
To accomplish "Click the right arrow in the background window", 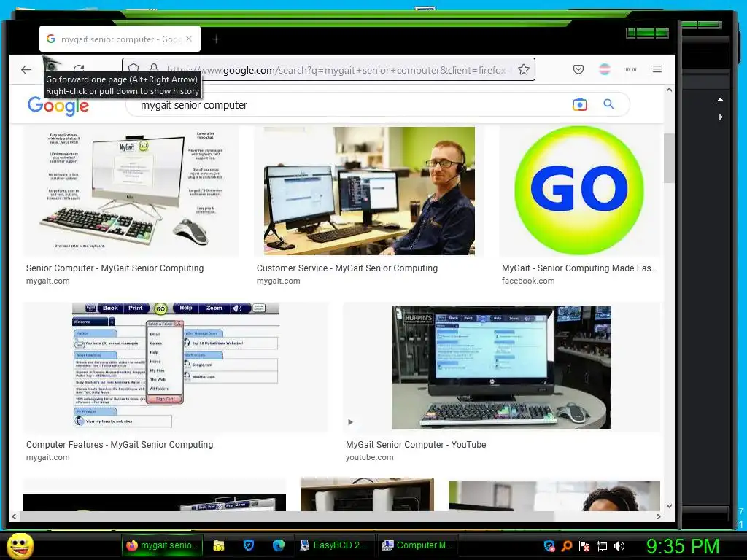I will click(x=721, y=117).
